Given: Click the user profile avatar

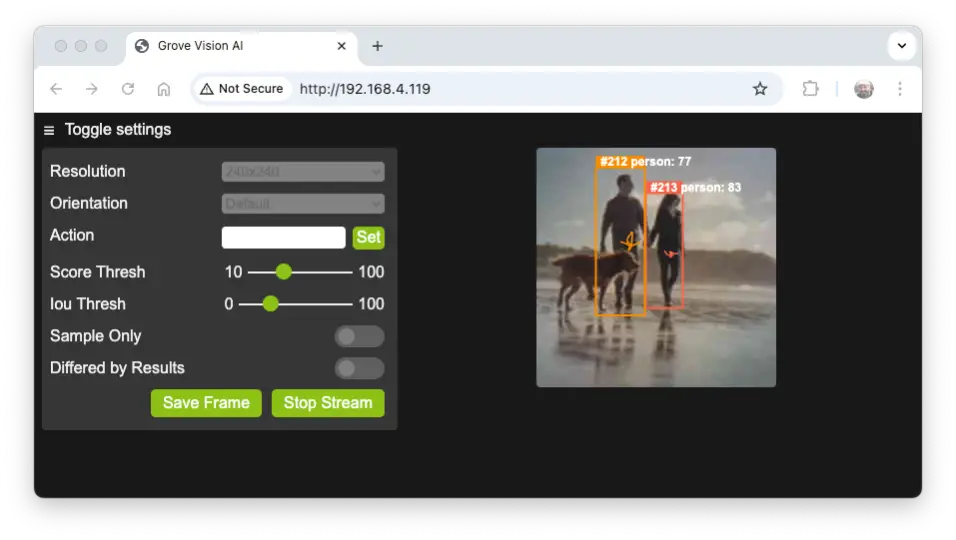Looking at the screenshot, I should point(864,89).
